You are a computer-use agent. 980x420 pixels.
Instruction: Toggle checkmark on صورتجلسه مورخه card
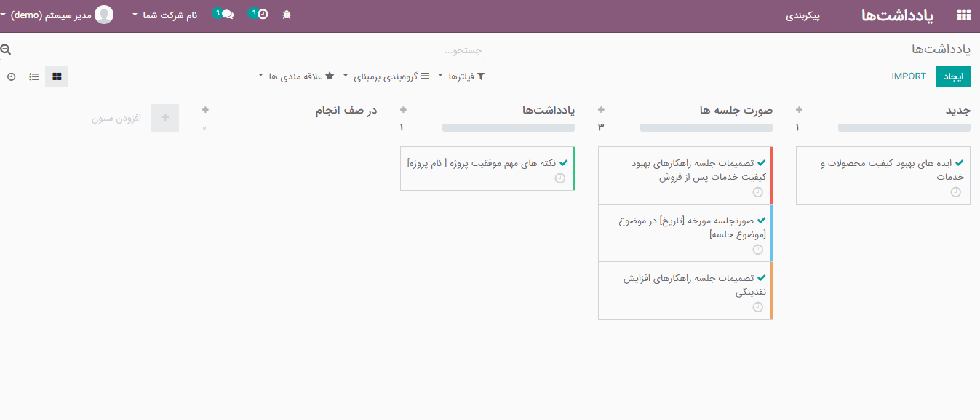click(x=761, y=221)
